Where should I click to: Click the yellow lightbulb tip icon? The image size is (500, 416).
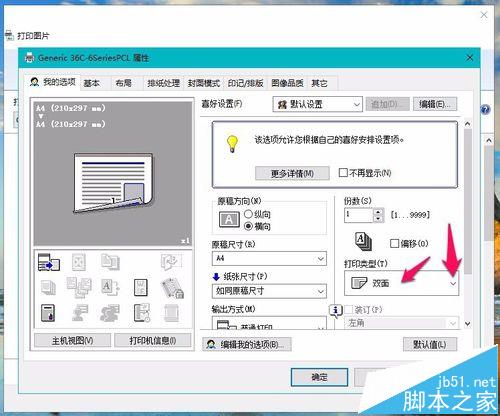pos(232,144)
